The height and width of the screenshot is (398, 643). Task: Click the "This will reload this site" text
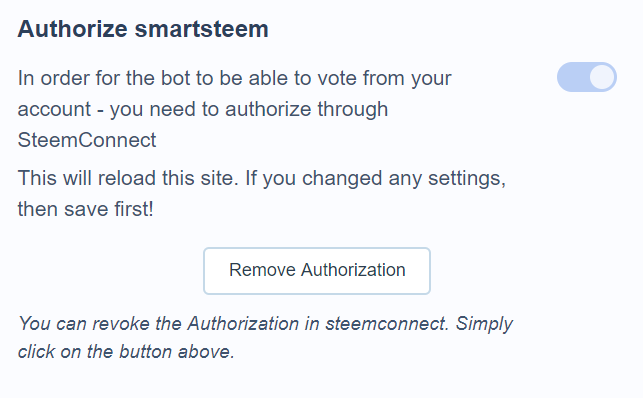[128, 178]
